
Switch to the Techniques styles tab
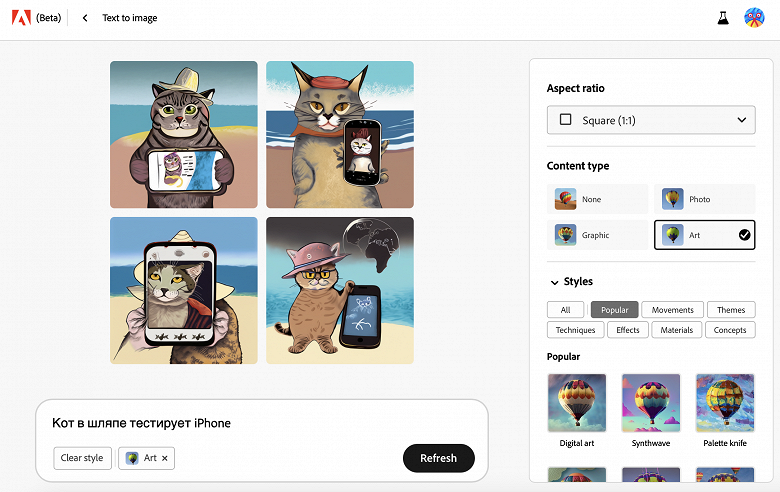(576, 330)
